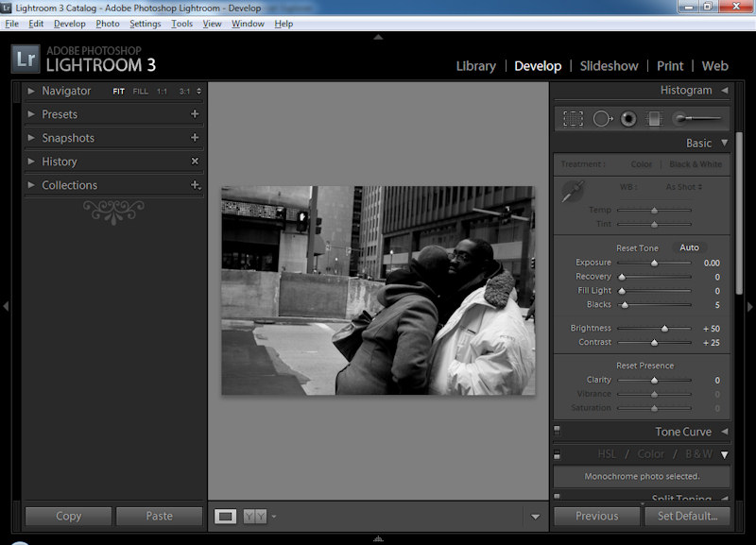Expand the Histogram panel

pyautogui.click(x=725, y=90)
